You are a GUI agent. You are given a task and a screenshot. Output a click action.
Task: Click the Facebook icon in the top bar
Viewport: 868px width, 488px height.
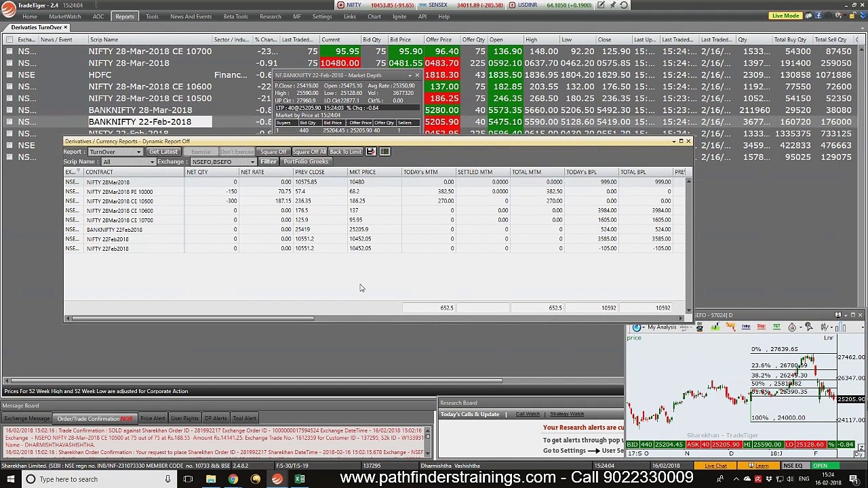[818, 16]
